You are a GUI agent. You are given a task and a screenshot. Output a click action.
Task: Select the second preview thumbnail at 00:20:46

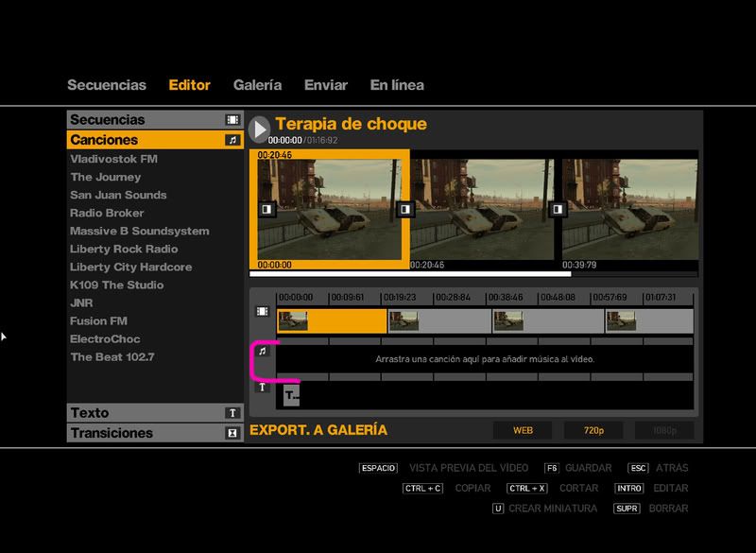(x=482, y=209)
